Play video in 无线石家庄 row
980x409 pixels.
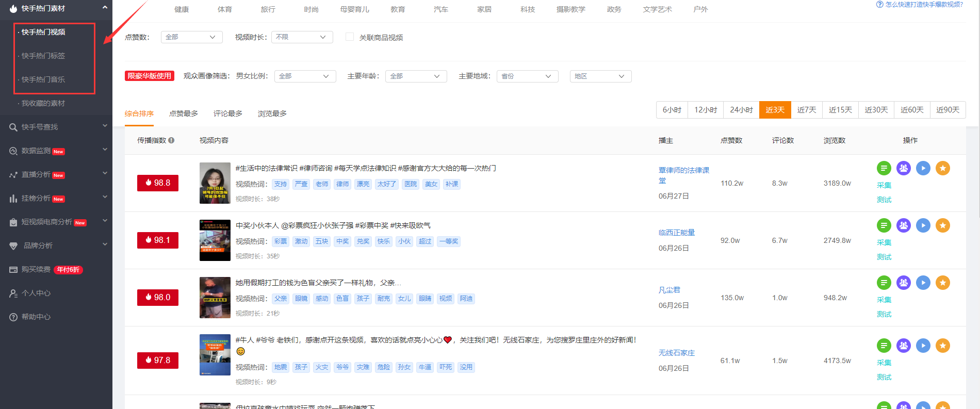coord(923,346)
